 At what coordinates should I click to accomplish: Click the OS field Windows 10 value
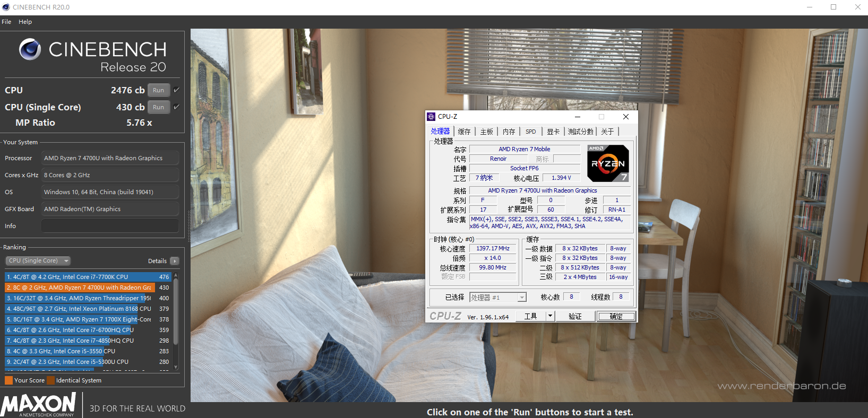[110, 192]
